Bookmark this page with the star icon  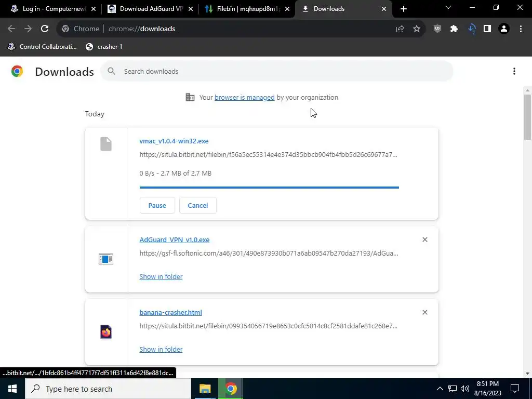[417, 29]
